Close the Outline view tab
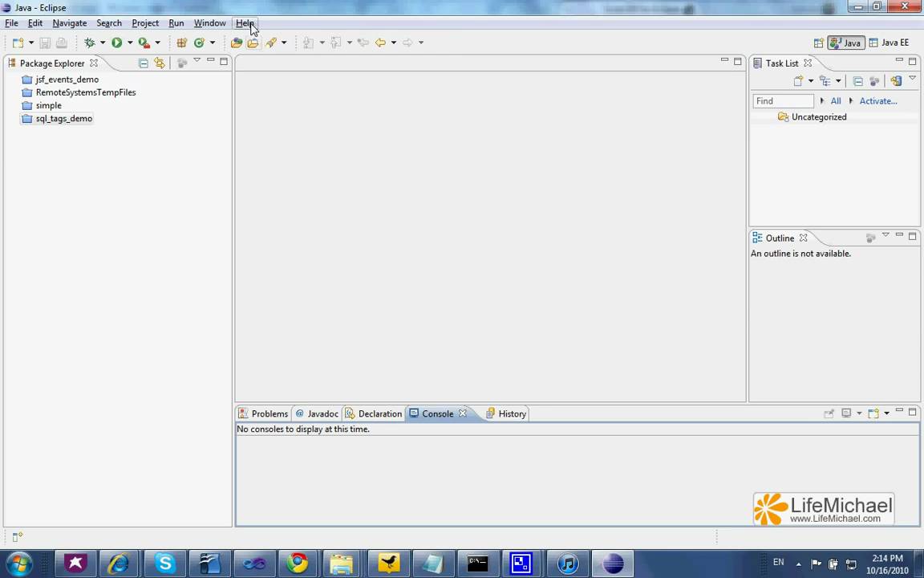Screen dimensions: 924x578 click(x=803, y=238)
